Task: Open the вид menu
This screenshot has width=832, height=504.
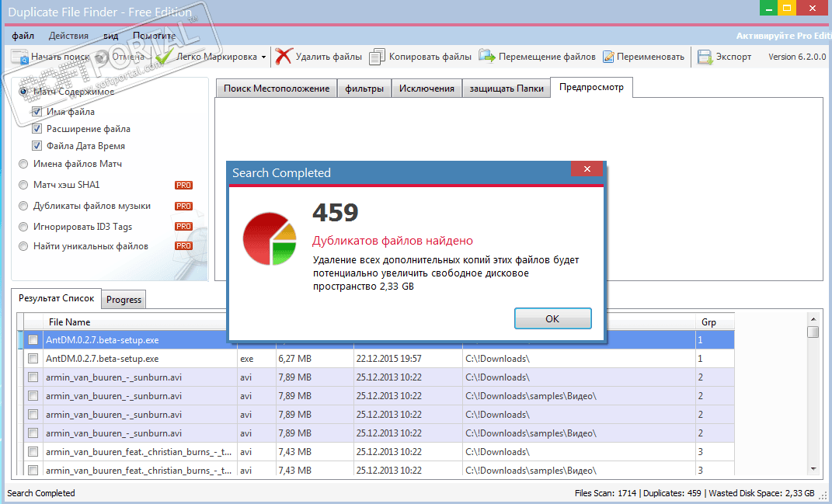Action: 111,36
